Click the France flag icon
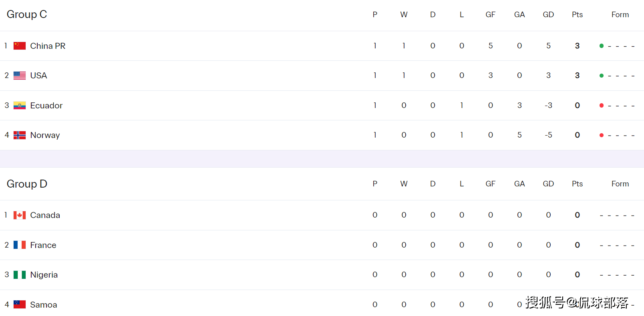The width and height of the screenshot is (644, 316). pyautogui.click(x=19, y=245)
